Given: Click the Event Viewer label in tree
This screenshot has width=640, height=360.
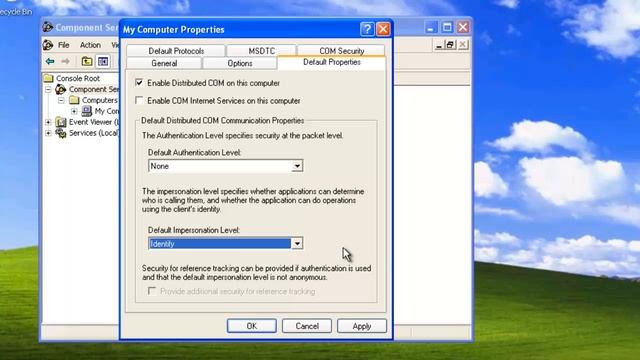Looking at the screenshot, I should tap(94, 122).
